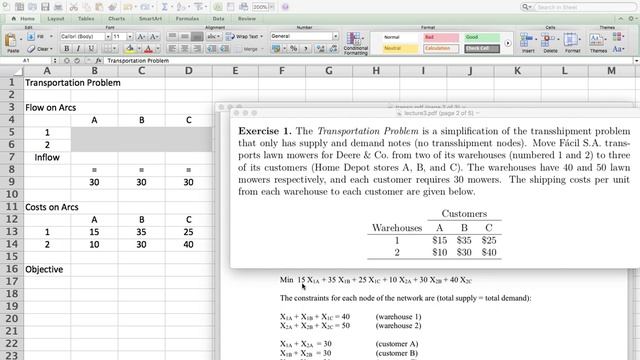
Task: Toggle Bold formatting
Action: coord(67,49)
